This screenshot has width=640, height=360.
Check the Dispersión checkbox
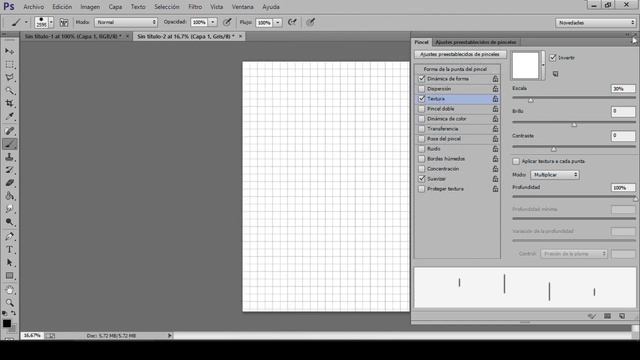422,89
